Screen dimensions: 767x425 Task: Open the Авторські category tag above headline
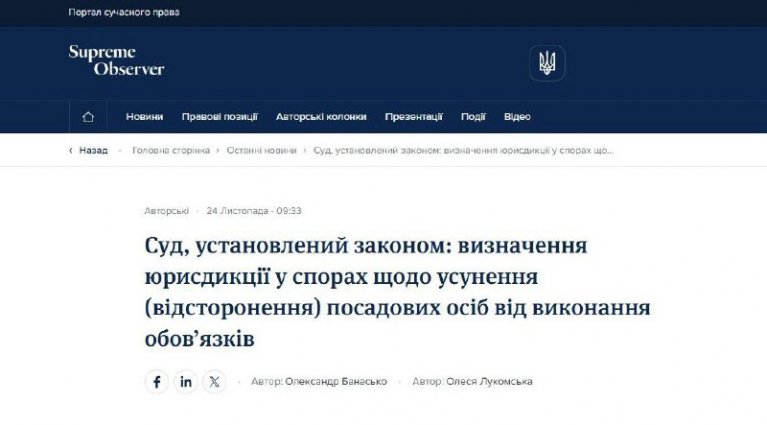coord(166,211)
